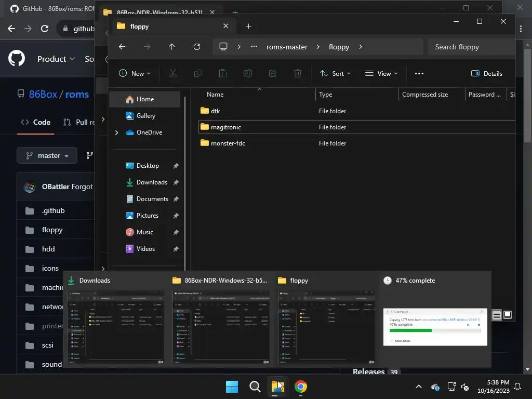
Task: Open Pictures in the navigation pane
Action: click(x=147, y=216)
